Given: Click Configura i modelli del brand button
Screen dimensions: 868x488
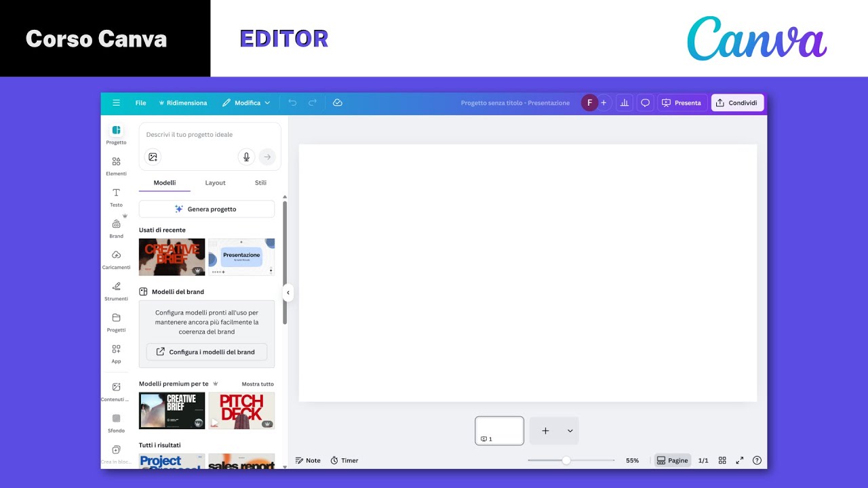Looking at the screenshot, I should pos(207,352).
